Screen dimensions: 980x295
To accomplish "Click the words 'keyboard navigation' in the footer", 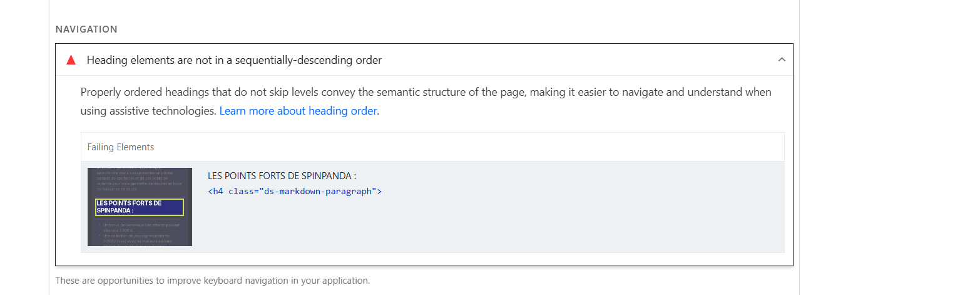I will click(x=248, y=280).
